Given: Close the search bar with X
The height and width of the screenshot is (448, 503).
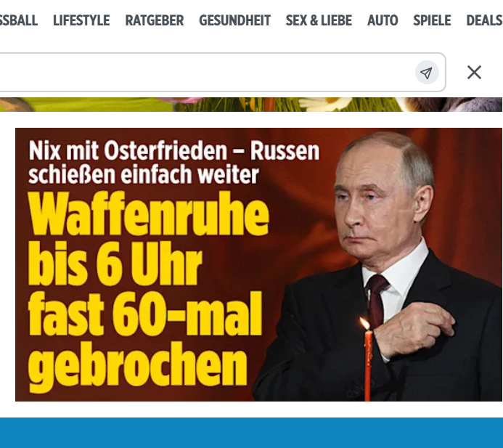Looking at the screenshot, I should (x=474, y=72).
